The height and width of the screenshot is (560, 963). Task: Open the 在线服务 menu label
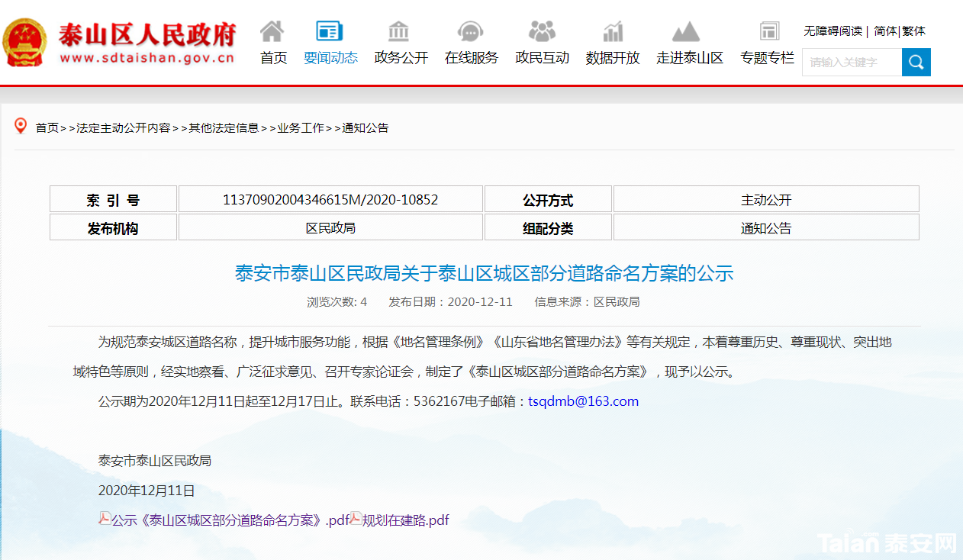[472, 58]
